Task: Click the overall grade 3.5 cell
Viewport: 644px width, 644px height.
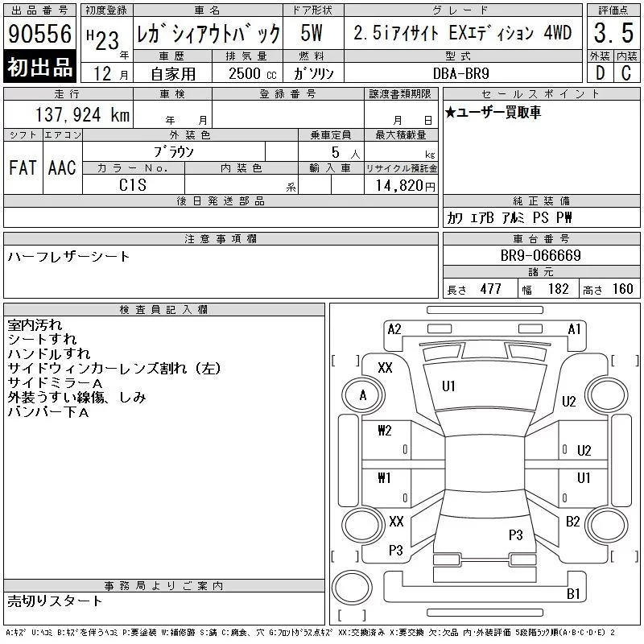Action: pyautogui.click(x=613, y=33)
